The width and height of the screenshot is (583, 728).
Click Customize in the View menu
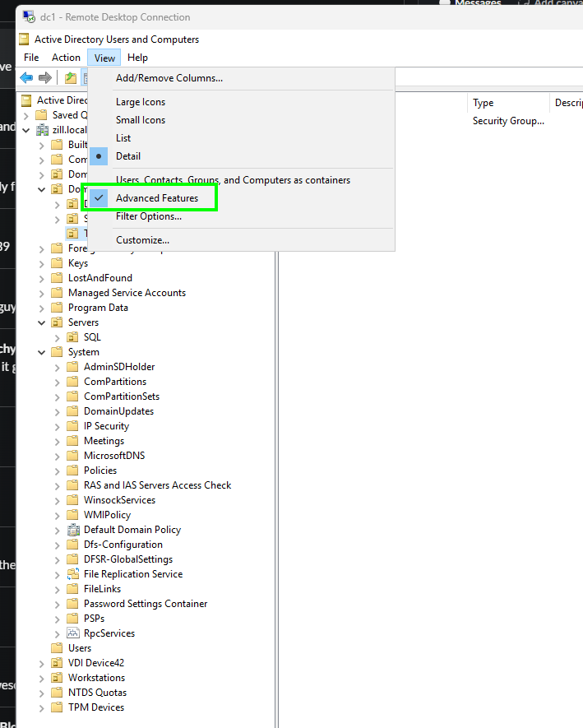(x=142, y=240)
